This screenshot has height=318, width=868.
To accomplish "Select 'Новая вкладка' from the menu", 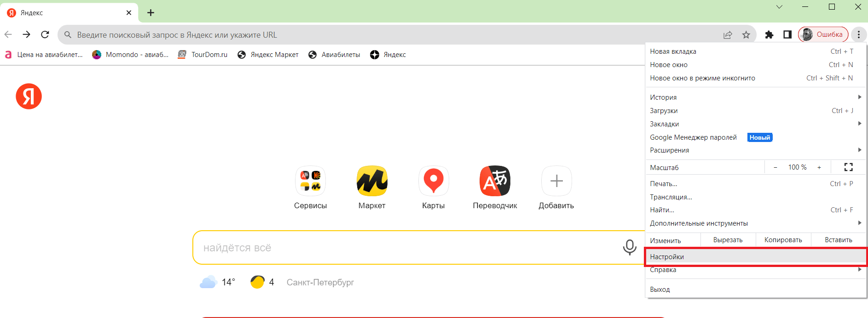I will 756,51.
